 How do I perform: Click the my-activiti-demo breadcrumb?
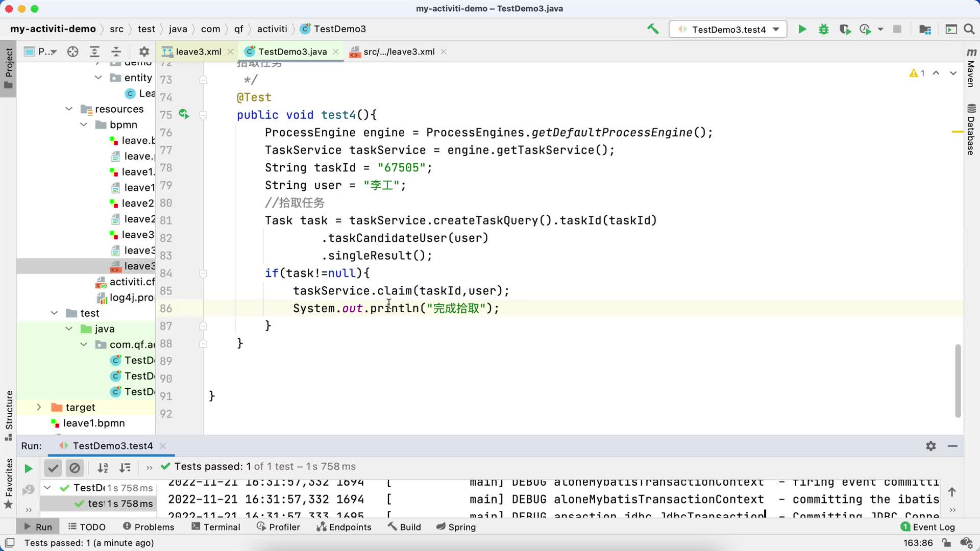[53, 29]
